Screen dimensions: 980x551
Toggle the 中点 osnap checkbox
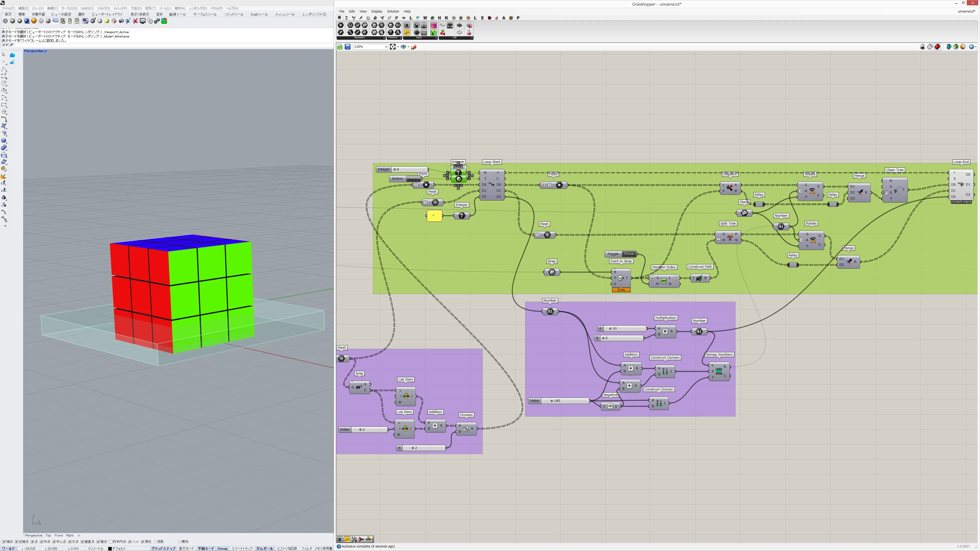click(41, 542)
